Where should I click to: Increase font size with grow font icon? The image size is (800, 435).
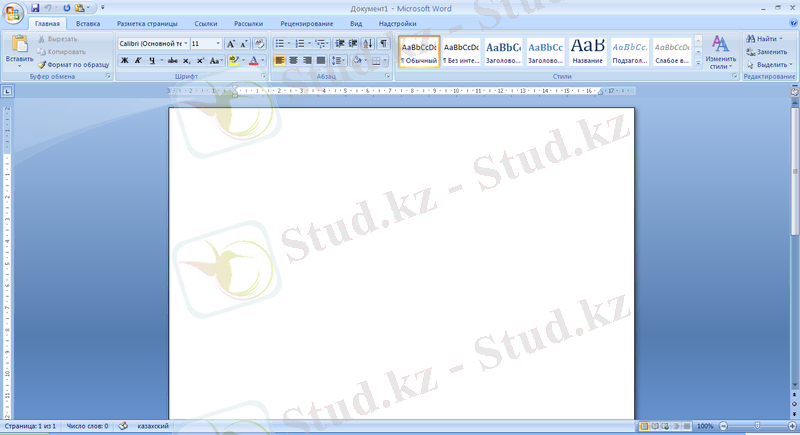click(x=231, y=44)
